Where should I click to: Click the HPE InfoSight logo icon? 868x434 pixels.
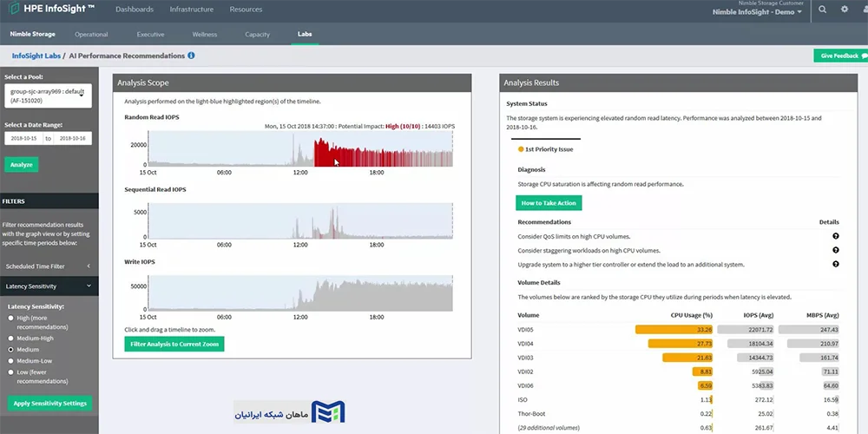(14, 9)
